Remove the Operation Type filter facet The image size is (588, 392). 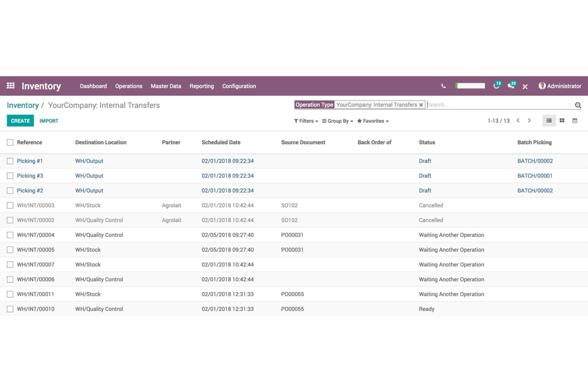click(x=421, y=105)
